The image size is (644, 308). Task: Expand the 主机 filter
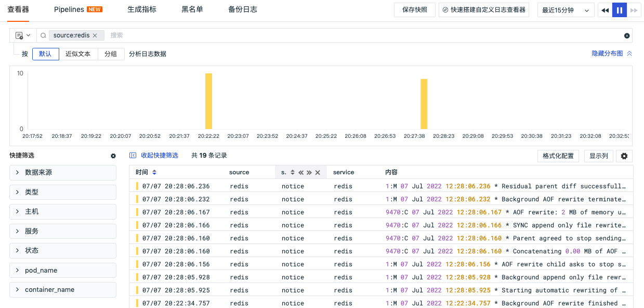tap(63, 212)
